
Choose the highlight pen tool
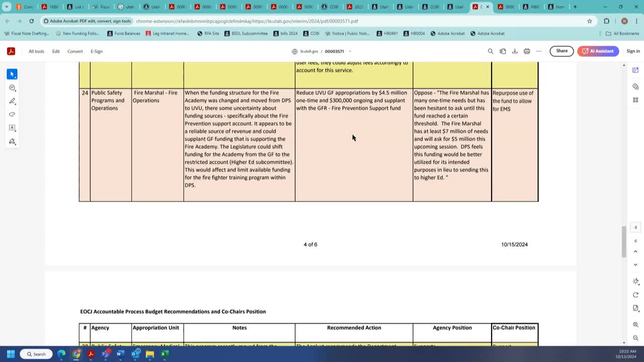click(x=12, y=101)
